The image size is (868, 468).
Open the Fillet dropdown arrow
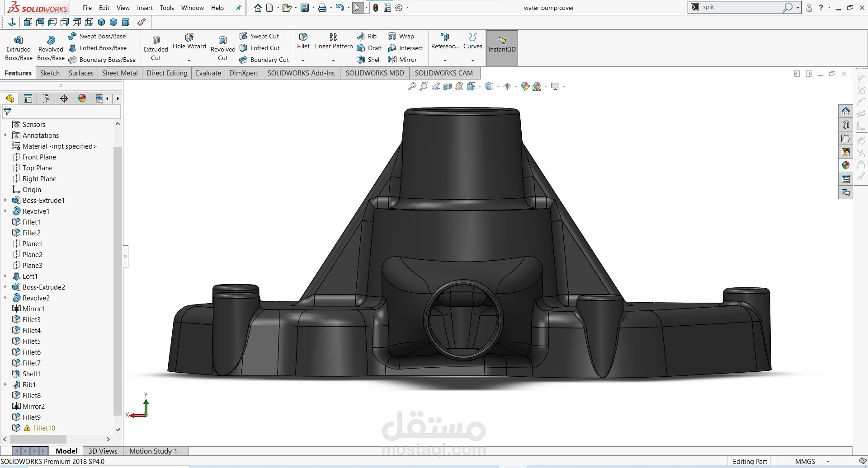(x=303, y=61)
